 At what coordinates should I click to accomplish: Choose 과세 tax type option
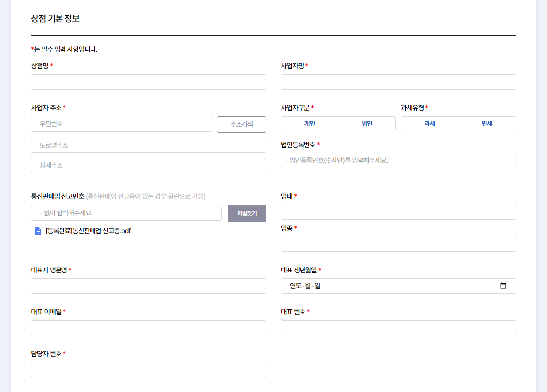429,124
